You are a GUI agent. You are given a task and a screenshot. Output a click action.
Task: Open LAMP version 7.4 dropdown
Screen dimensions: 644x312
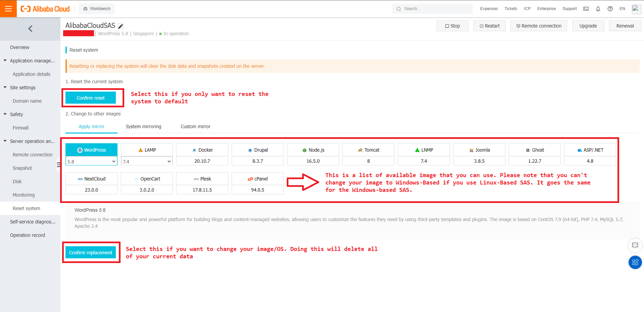click(147, 161)
